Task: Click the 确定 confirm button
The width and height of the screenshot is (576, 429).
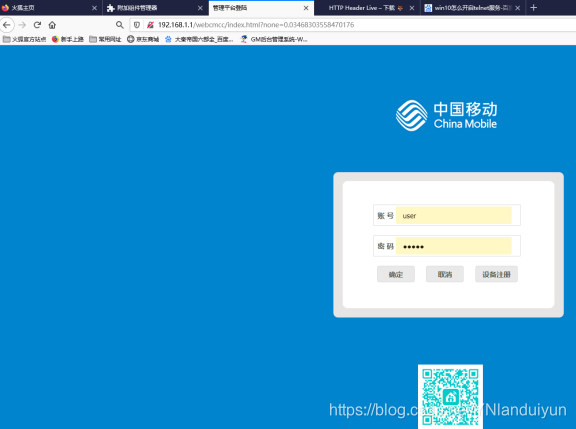Action: point(396,274)
